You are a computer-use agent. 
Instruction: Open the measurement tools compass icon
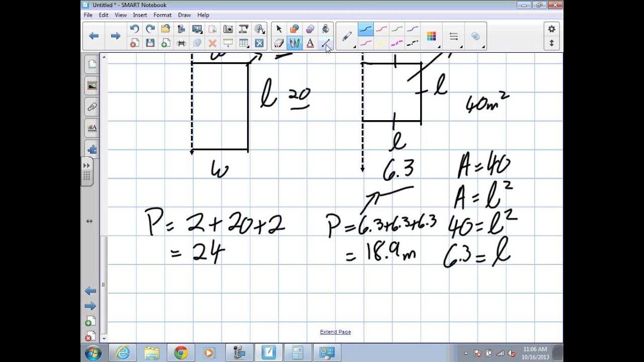coord(260,29)
